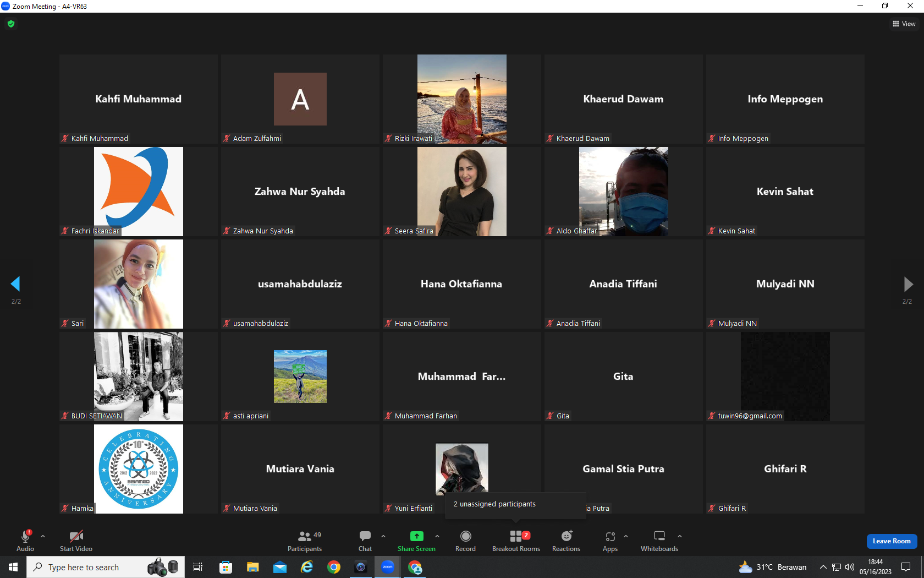Click the Leave Room button
Image resolution: width=924 pixels, height=578 pixels.
point(892,541)
